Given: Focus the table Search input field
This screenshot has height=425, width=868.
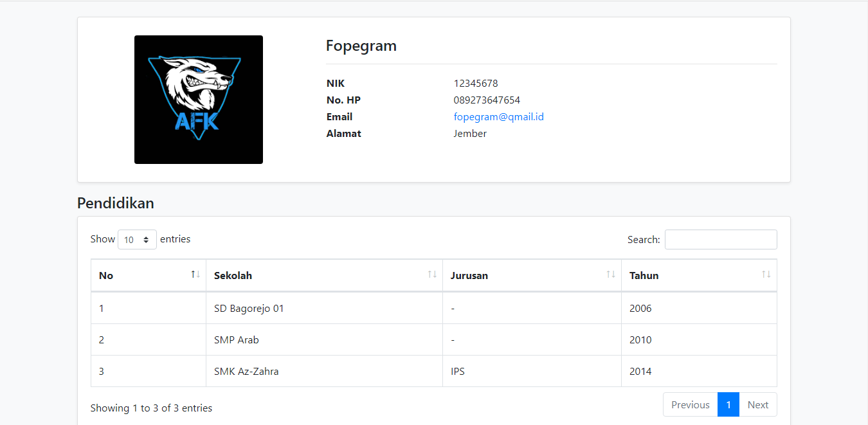Looking at the screenshot, I should [x=721, y=240].
